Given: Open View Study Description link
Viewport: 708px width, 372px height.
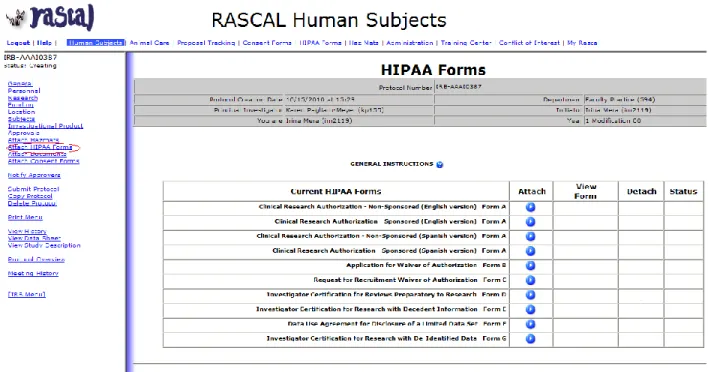Looking at the screenshot, I should click(44, 245).
